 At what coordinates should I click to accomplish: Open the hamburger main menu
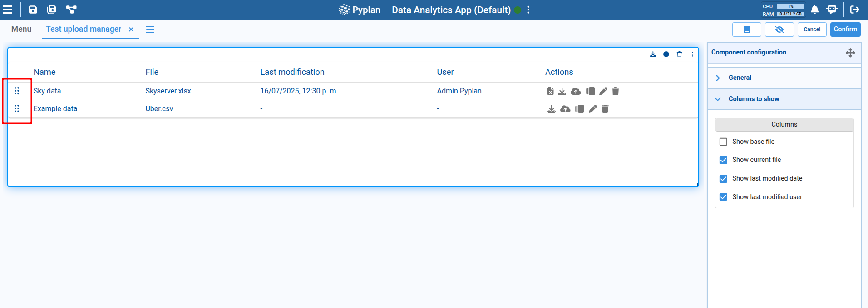(8, 10)
